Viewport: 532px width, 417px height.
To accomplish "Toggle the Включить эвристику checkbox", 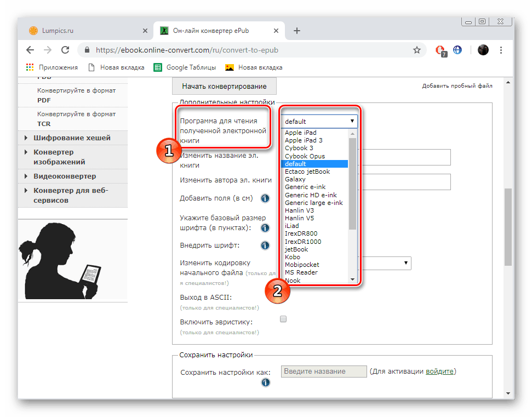I will click(283, 319).
